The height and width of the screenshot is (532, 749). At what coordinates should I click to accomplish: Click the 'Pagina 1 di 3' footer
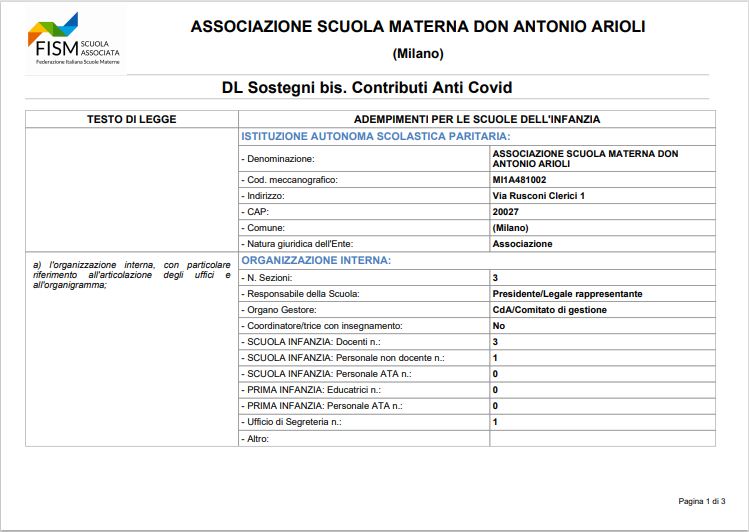(701, 501)
